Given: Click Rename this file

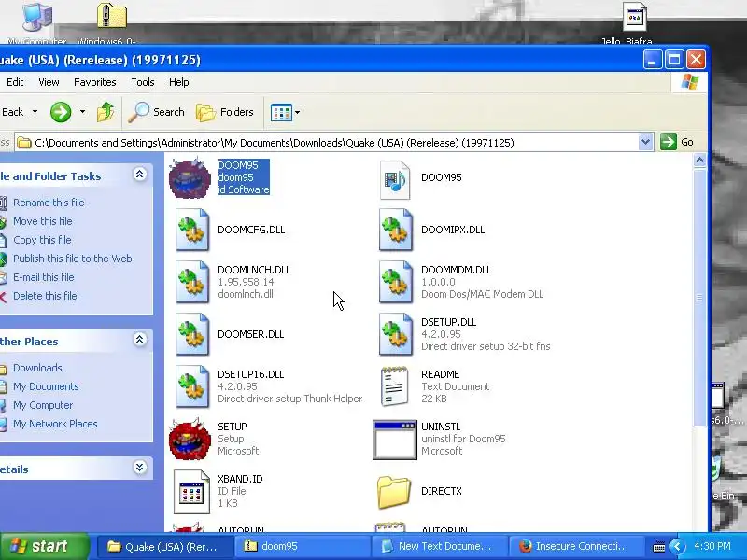Looking at the screenshot, I should 49,203.
